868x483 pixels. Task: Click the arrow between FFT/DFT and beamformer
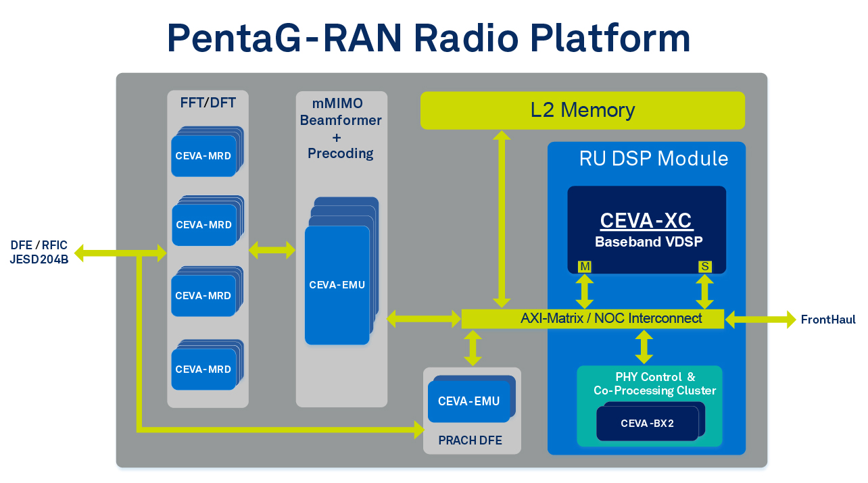click(272, 251)
